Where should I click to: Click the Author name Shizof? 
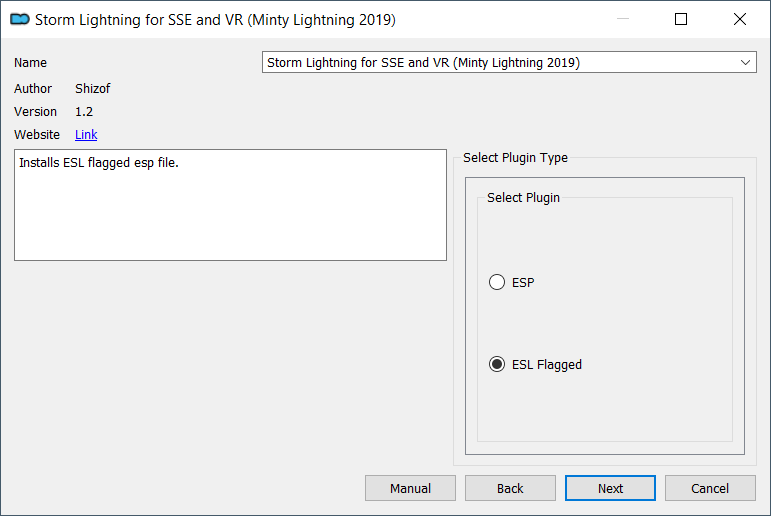click(92, 89)
